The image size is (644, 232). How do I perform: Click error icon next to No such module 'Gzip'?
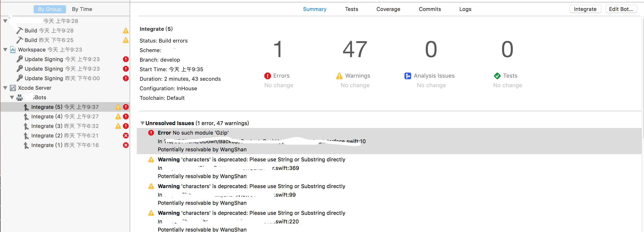pyautogui.click(x=151, y=133)
